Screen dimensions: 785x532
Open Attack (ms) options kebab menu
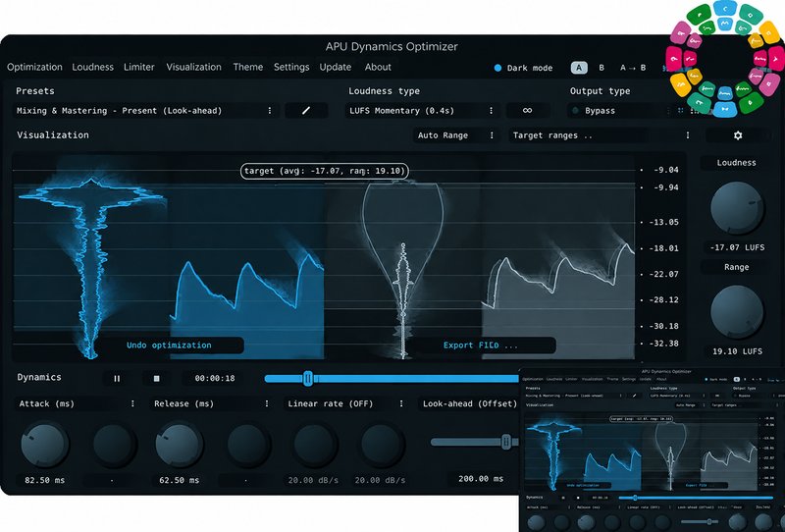click(132, 403)
